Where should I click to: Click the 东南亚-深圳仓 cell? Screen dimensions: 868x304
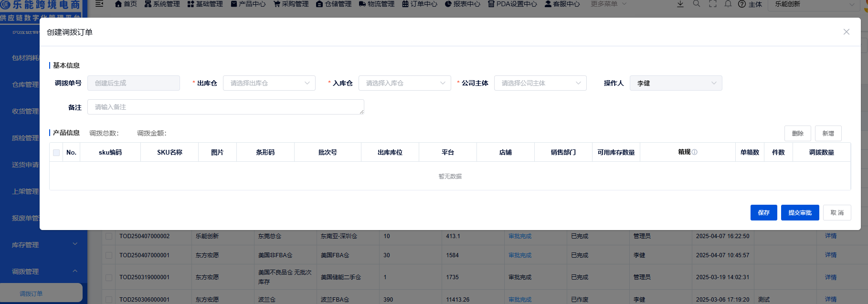pos(339,236)
